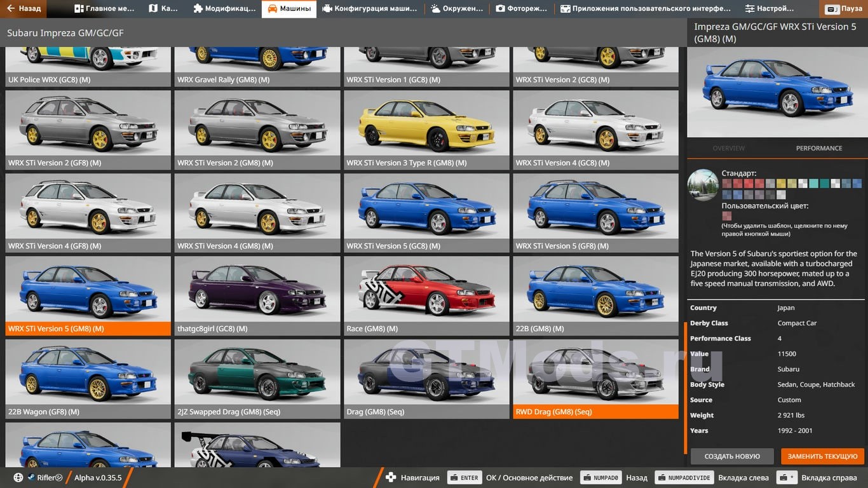Image resolution: width=868 pixels, height=488 pixels.
Task: Select yellow WRX STi Version 3 Type R
Action: pyautogui.click(x=426, y=130)
